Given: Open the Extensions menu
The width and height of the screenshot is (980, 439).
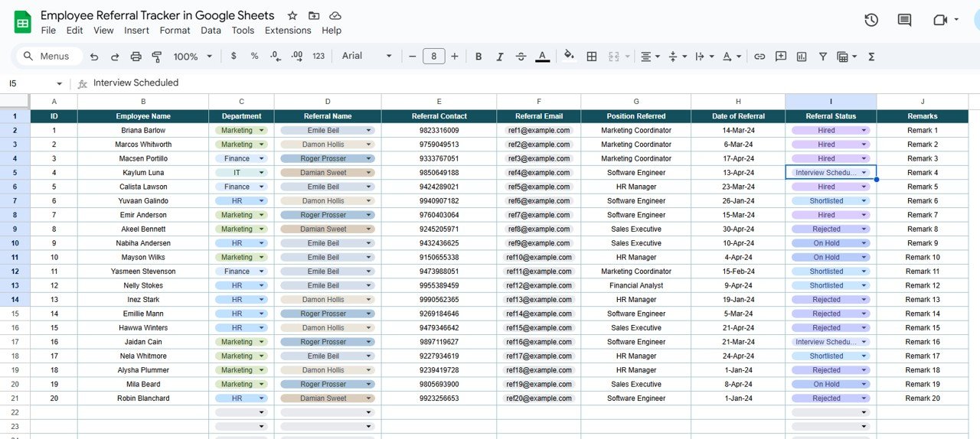Looking at the screenshot, I should click(288, 31).
